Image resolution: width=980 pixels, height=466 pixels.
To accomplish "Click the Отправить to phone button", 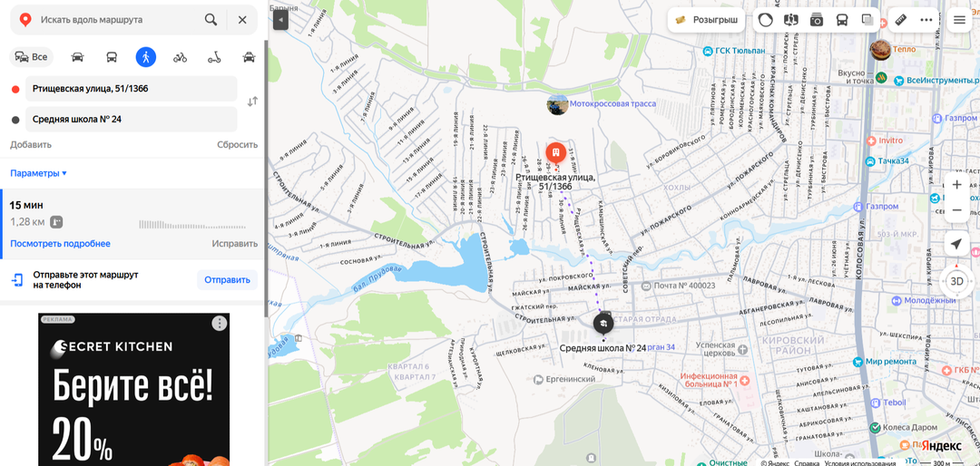I will tap(227, 280).
